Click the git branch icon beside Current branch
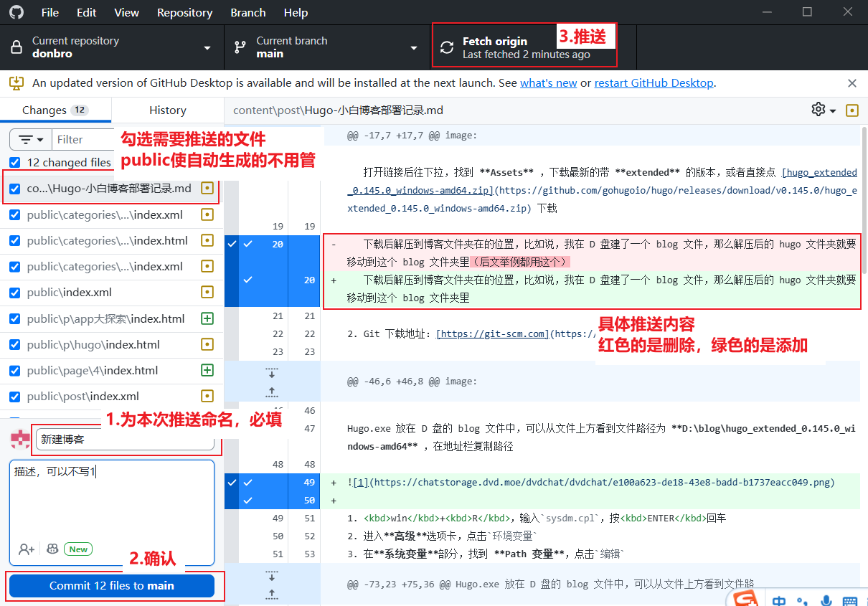Screen dimensions: 868x606 click(x=240, y=47)
